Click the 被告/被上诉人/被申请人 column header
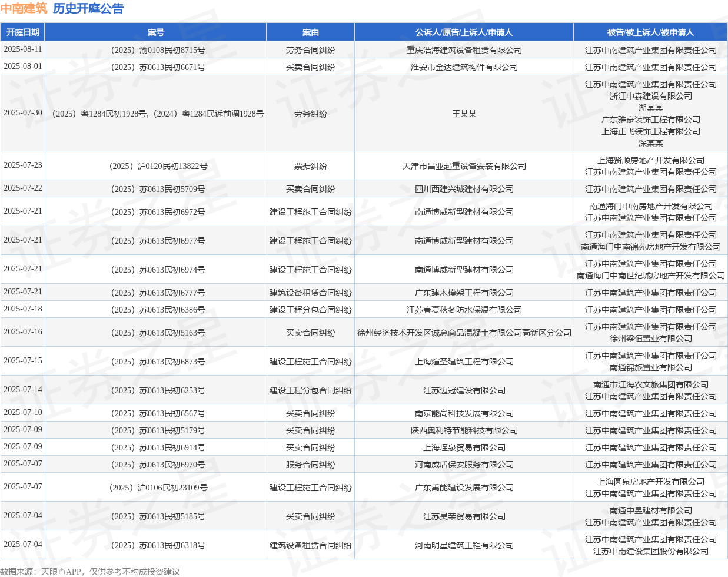 tap(651, 32)
